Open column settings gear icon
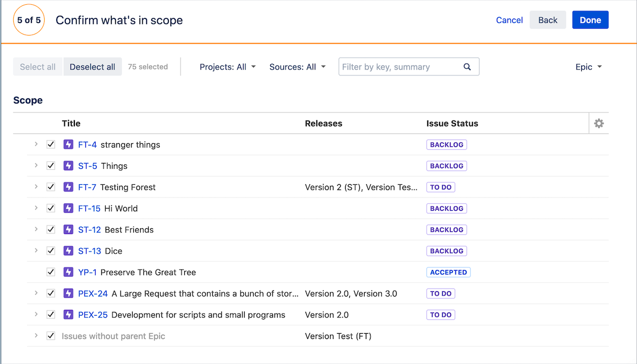This screenshot has width=637, height=364. pos(599,124)
